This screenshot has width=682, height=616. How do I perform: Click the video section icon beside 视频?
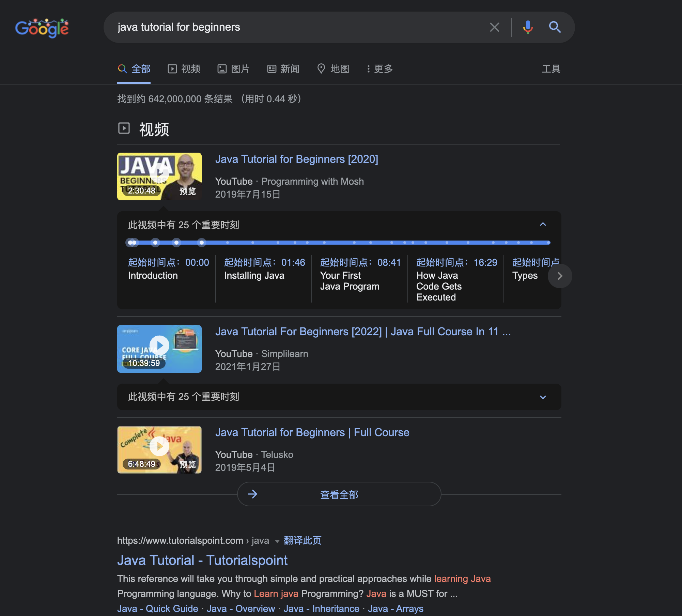[124, 128]
